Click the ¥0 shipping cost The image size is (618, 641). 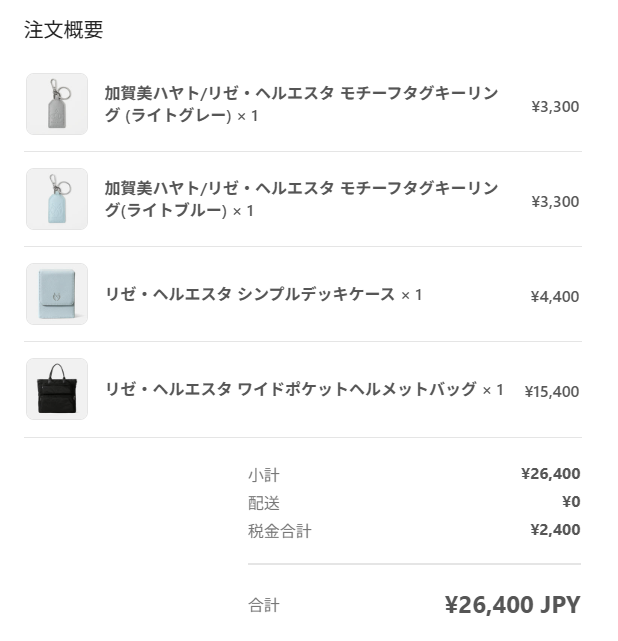pos(571,502)
